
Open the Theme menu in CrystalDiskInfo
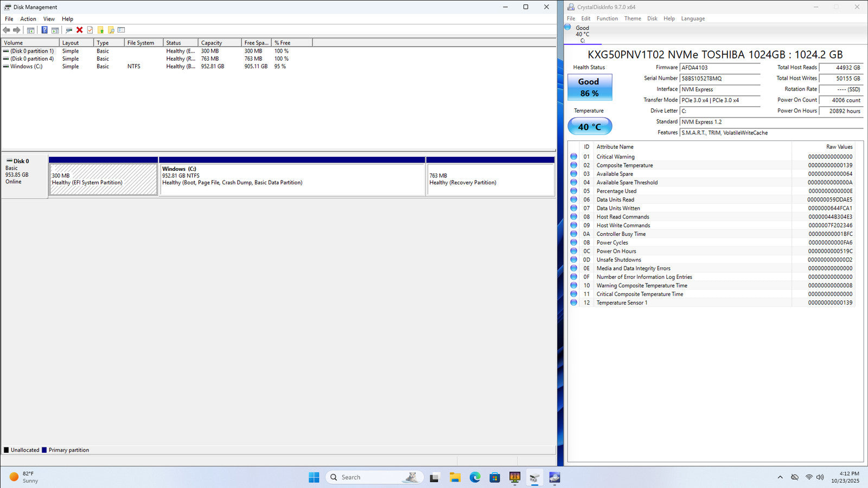633,18
